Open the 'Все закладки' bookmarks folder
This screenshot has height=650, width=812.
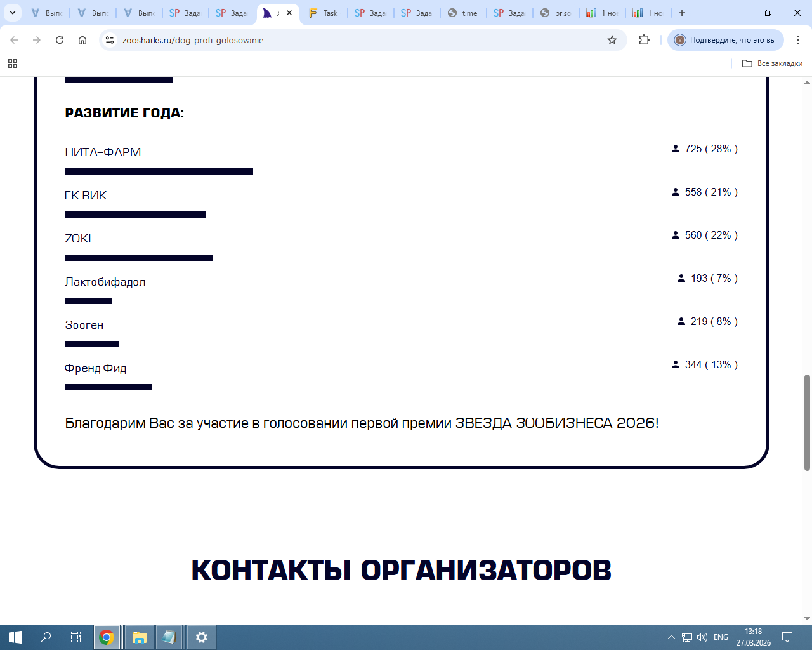(772, 63)
